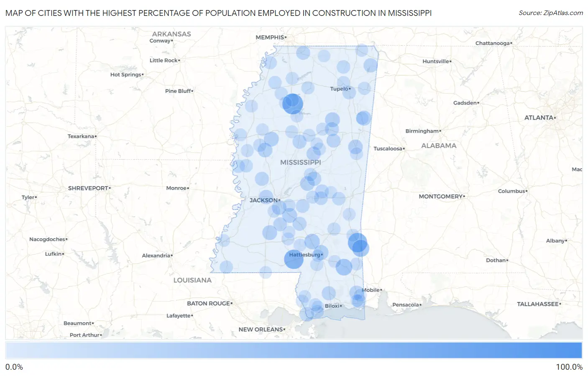Viewport: 588px width, 376px height.
Task: Click the large dark bubble near Hattiesburg
Action: point(294,259)
